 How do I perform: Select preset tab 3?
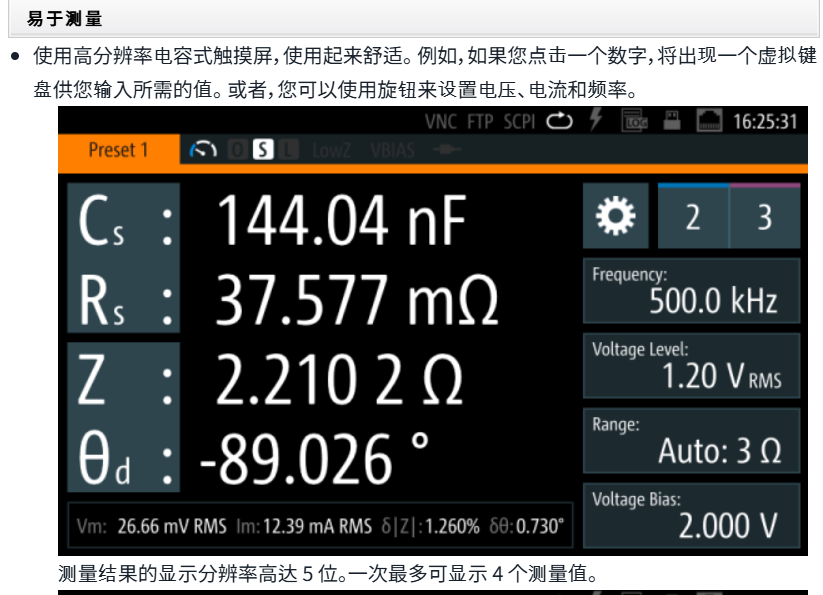765,217
